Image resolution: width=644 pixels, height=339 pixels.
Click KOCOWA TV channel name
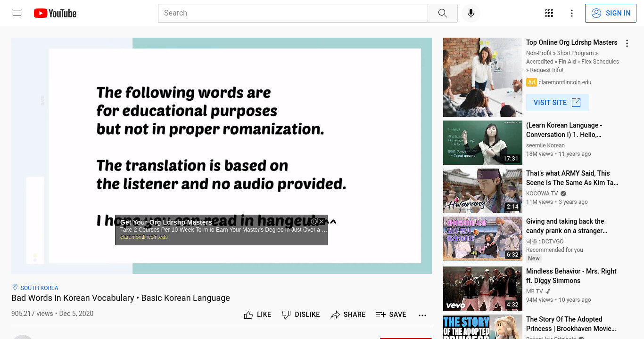(x=542, y=194)
